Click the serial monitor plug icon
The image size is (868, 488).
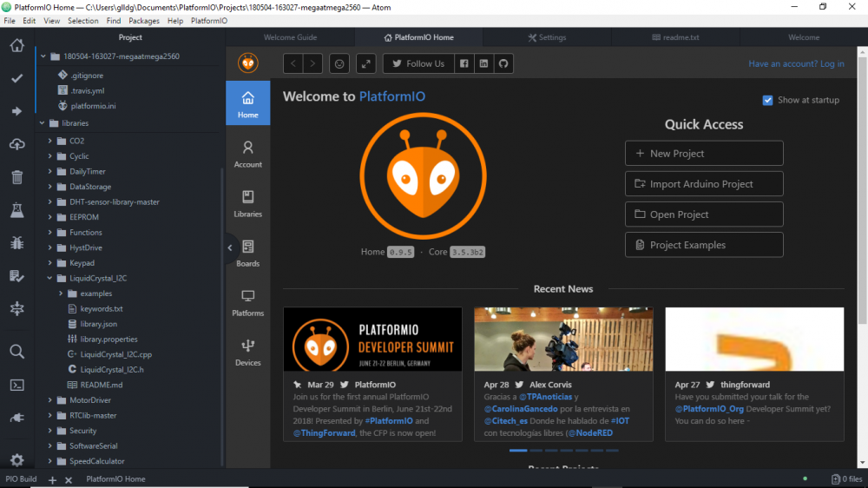[x=17, y=418]
